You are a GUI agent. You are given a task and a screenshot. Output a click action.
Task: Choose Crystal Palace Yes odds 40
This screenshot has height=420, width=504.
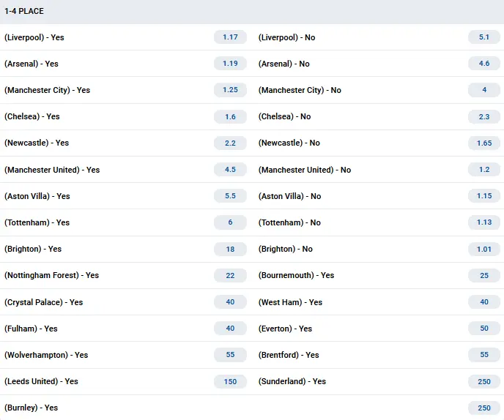pyautogui.click(x=230, y=302)
